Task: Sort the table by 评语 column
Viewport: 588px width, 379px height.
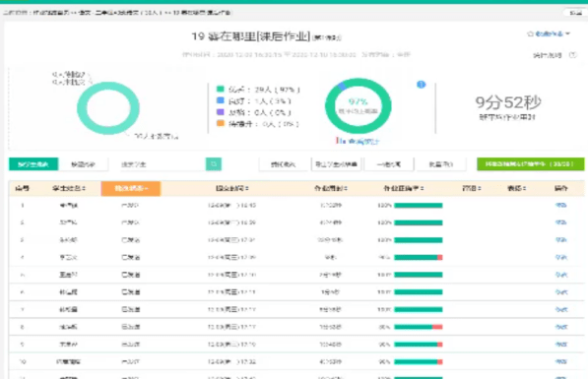Action: [472, 189]
